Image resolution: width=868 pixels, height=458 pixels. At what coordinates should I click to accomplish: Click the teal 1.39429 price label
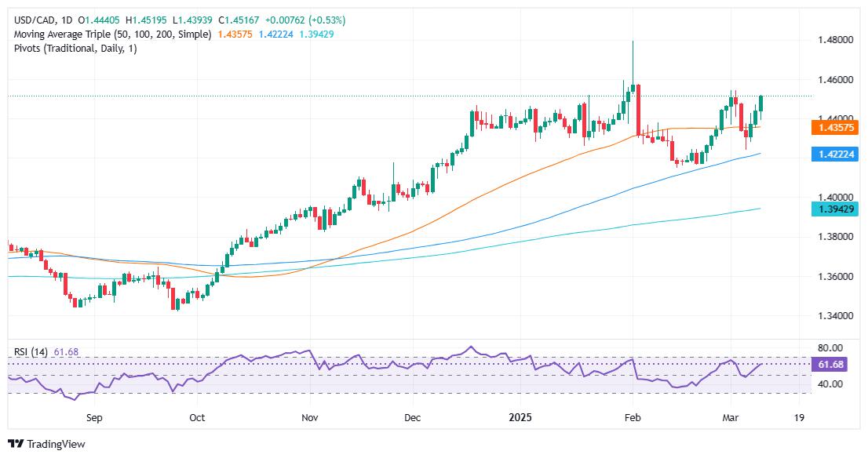[835, 209]
